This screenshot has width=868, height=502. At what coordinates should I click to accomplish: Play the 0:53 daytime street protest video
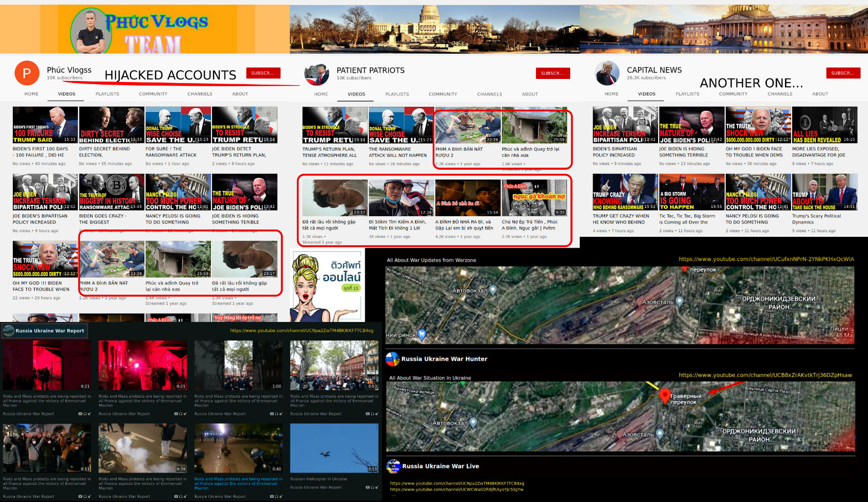pos(334,365)
